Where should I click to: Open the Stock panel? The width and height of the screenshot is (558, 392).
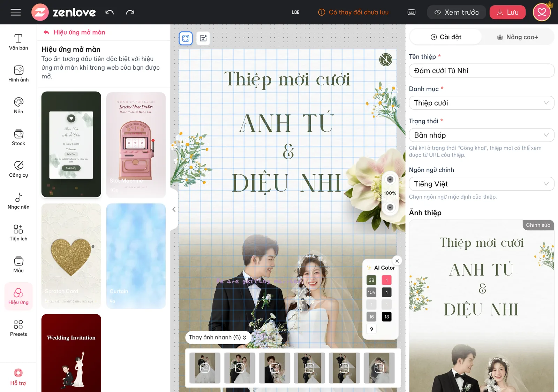18,137
